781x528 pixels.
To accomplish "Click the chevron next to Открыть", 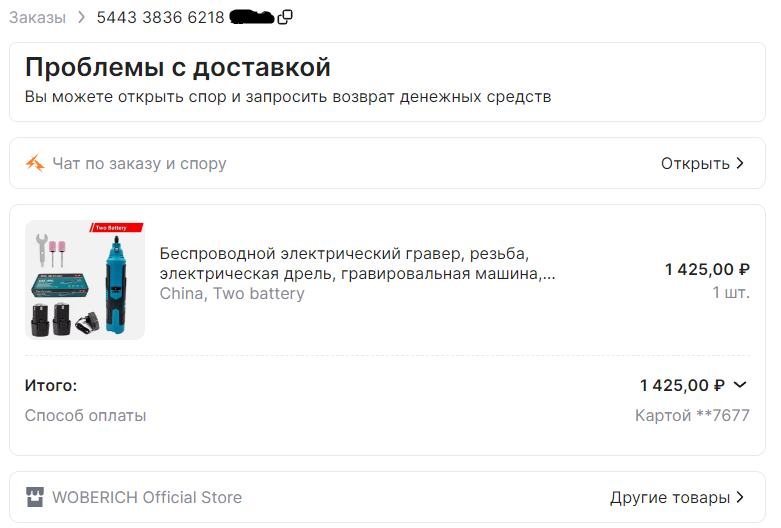I will tap(740, 163).
